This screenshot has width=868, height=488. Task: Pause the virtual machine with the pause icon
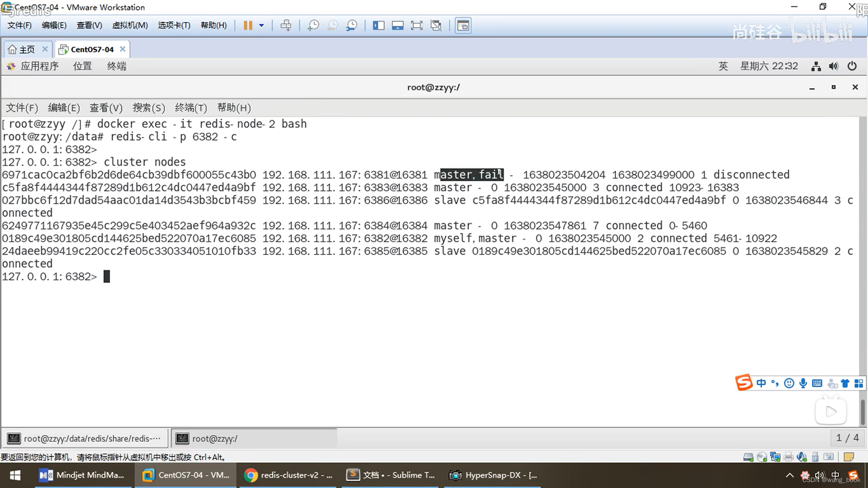[248, 25]
